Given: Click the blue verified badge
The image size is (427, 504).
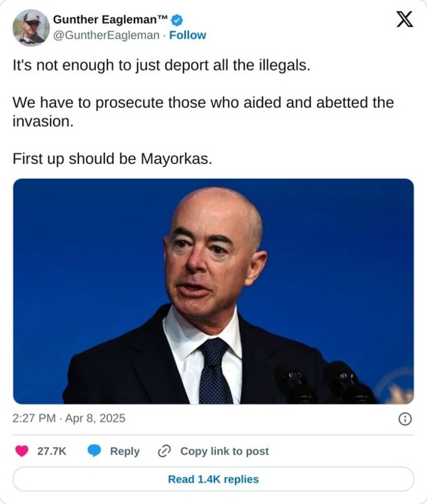Looking at the screenshot, I should pyautogui.click(x=177, y=20).
